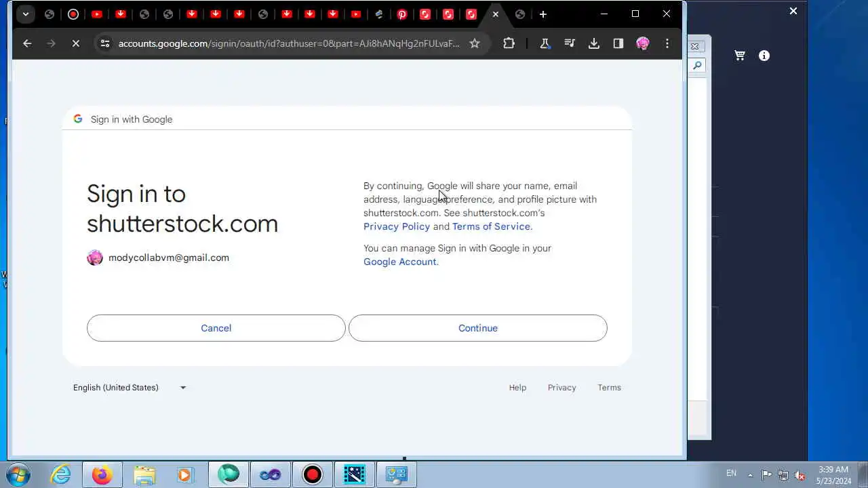This screenshot has width=868, height=488.
Task: Click the Cancel button
Action: coord(216,328)
